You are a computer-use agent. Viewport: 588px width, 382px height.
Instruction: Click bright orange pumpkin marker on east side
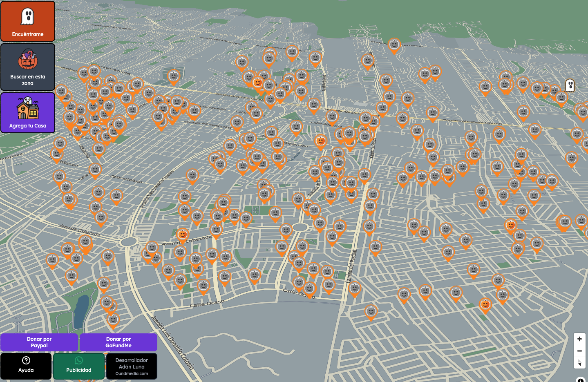[x=510, y=225]
